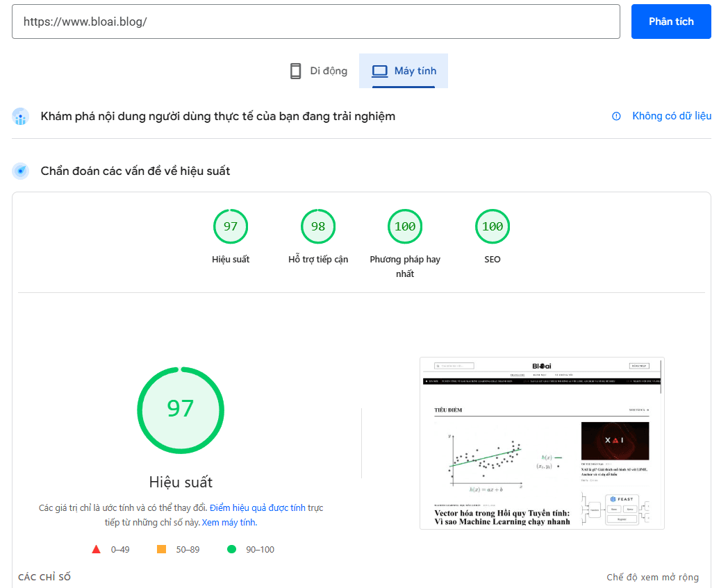Viewport: 728px width, 588px height.
Task: Click the Khám phá nội dung người dùng heading
Action: [217, 116]
